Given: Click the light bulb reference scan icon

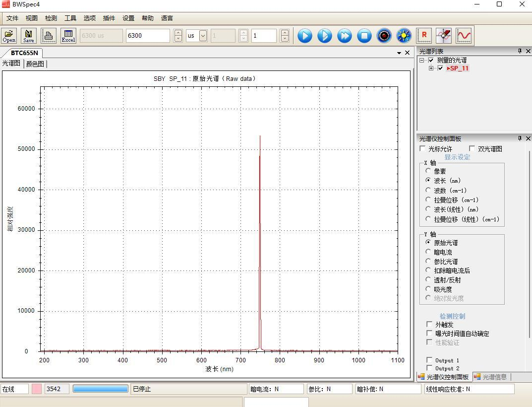Looking at the screenshot, I should 404,36.
